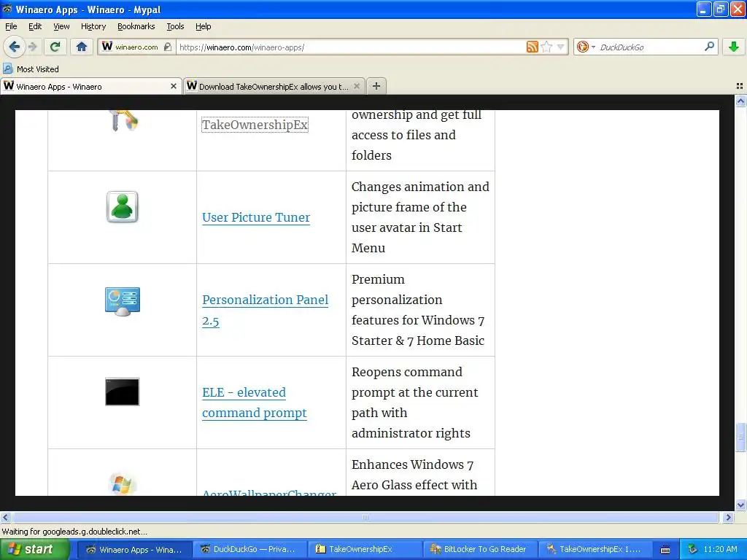
Task: Click the system tray icon beside clock
Action: point(693,550)
